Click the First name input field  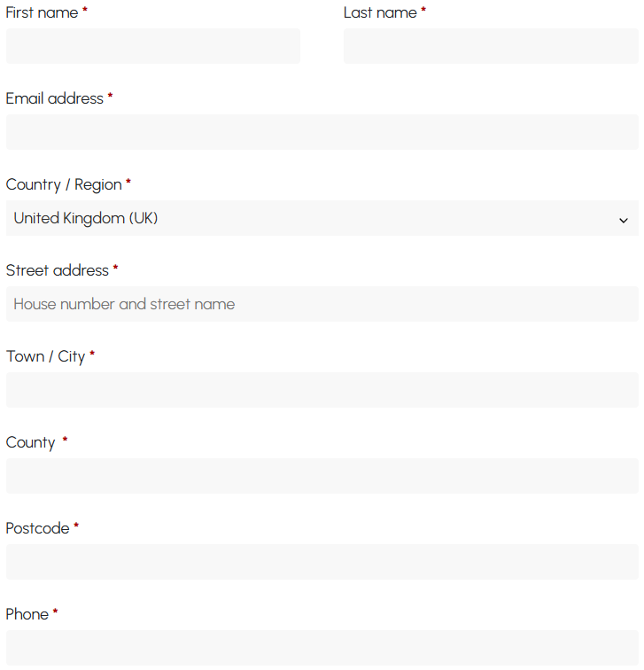point(152,46)
